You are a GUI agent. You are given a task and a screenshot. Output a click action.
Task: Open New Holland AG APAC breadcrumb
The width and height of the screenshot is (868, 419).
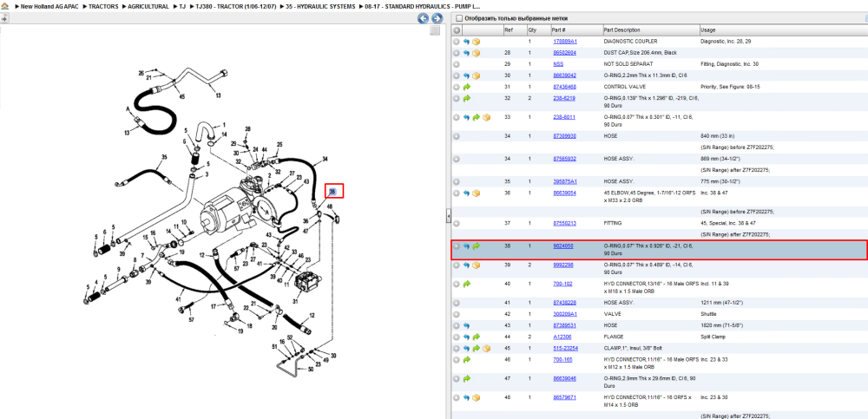click(x=51, y=7)
